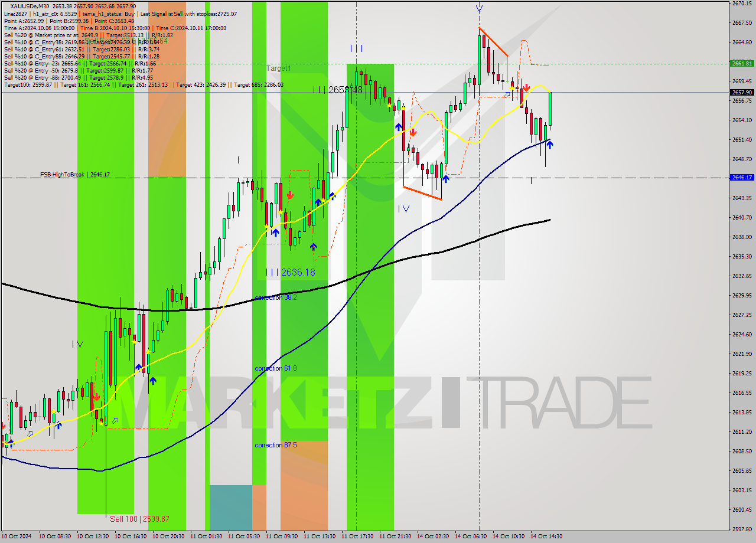Viewport: 756px width, 543px height.
Task: Click the 2670.15 price axis label
Action: coord(742,4)
